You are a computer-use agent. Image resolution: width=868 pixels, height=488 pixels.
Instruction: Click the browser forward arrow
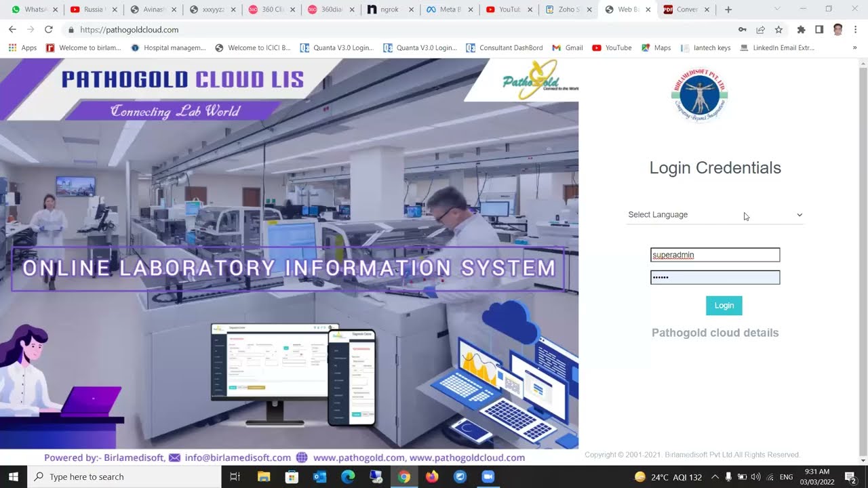point(30,30)
